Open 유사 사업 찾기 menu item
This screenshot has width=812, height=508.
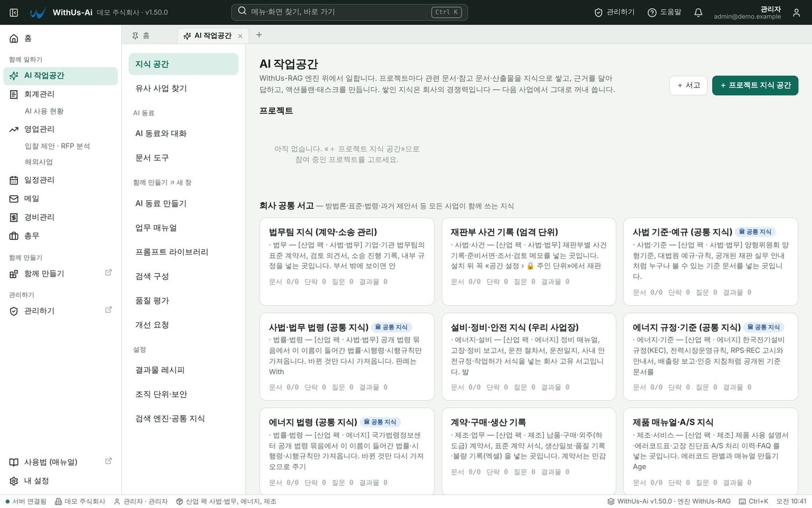pos(183,88)
